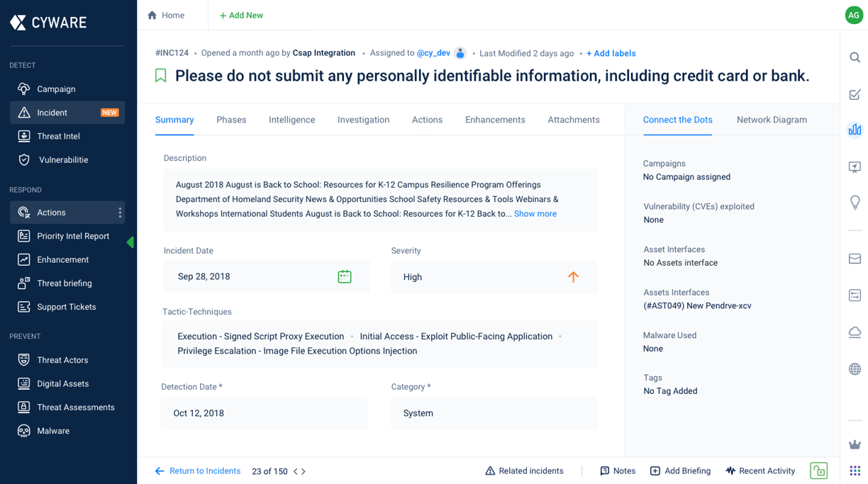Click Add labels

[x=611, y=53]
